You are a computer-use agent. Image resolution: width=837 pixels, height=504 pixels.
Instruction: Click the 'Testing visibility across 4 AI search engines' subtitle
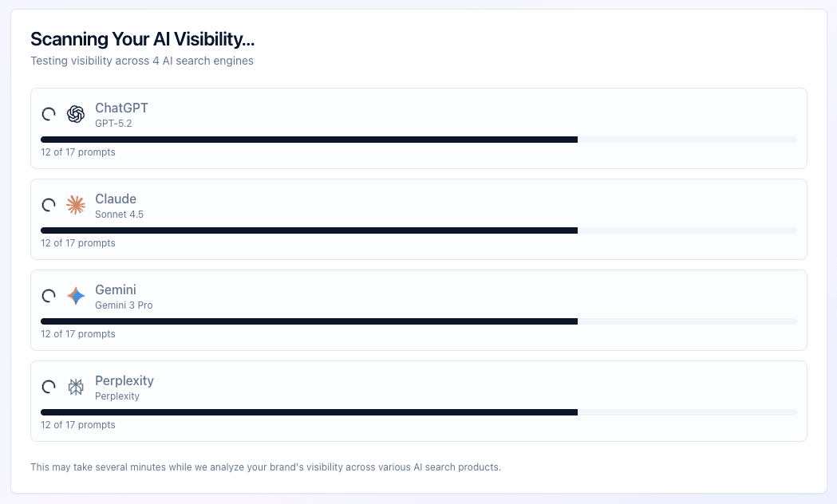pyautogui.click(x=142, y=61)
